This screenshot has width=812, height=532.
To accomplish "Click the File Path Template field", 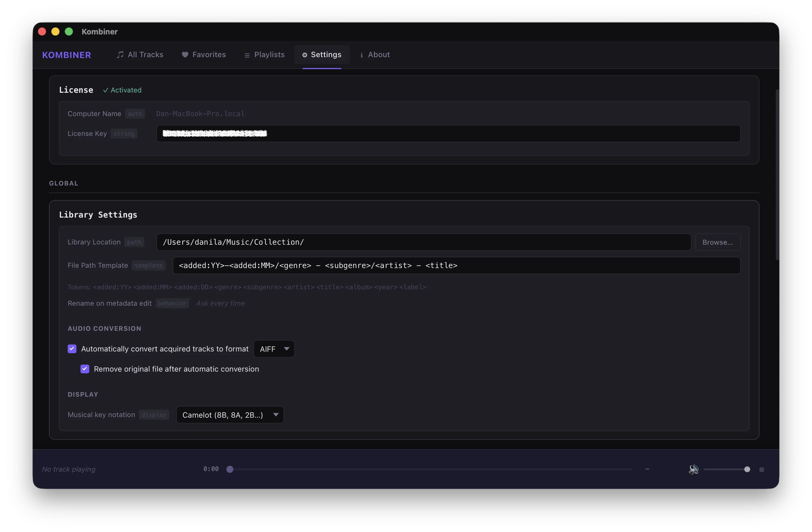I will [x=456, y=265].
